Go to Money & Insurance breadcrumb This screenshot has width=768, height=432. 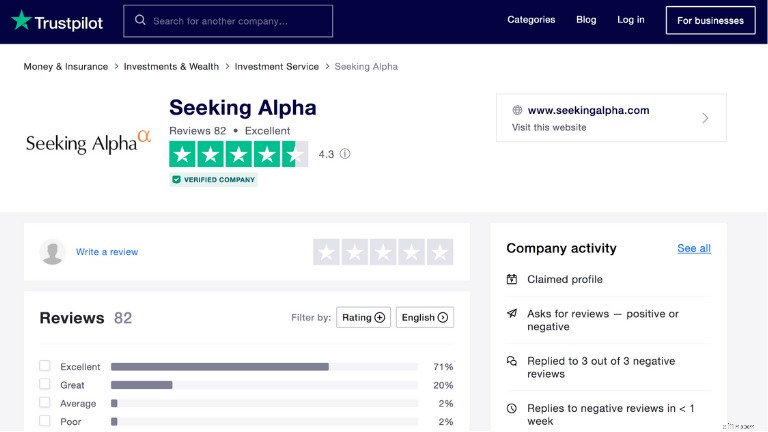pyautogui.click(x=66, y=67)
